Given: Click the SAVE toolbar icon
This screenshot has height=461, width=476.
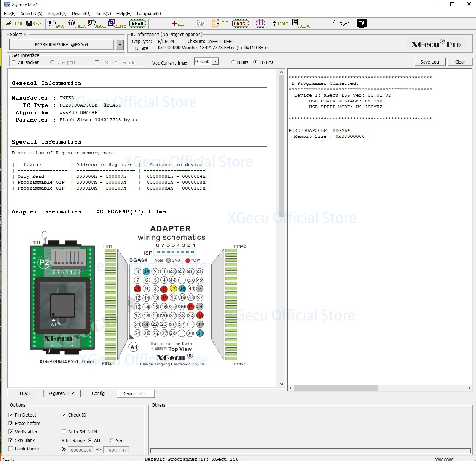Looking at the screenshot, I should tap(34, 24).
